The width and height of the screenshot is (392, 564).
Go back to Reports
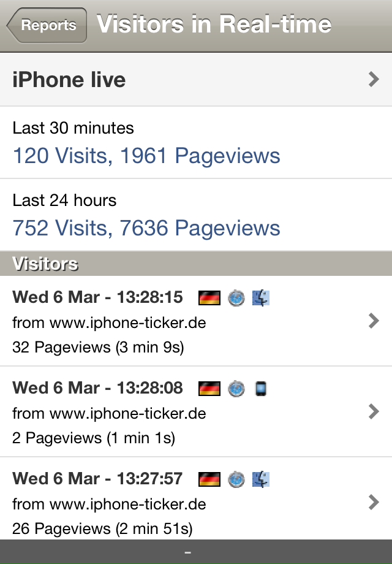pyautogui.click(x=47, y=25)
